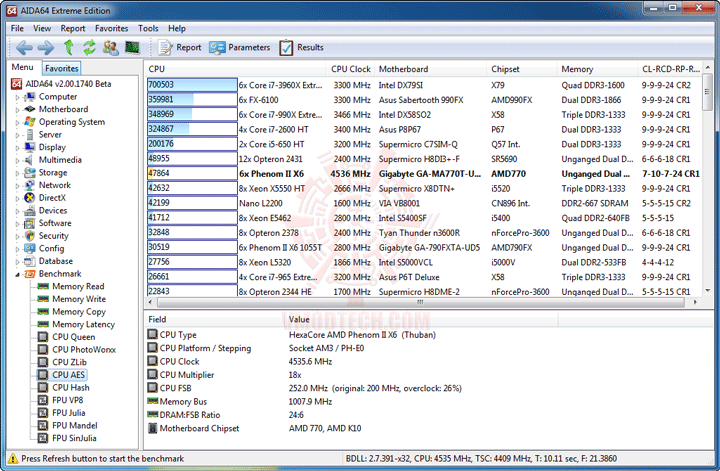Screen dimensions: 720x471
Task: Switch to the Favorites tab
Action: 62,68
